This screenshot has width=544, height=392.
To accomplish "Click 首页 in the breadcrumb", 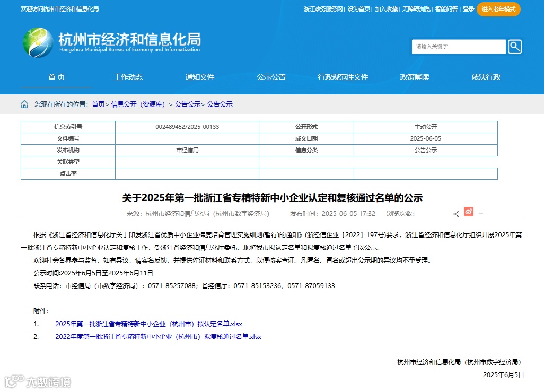I will pyautogui.click(x=98, y=104).
